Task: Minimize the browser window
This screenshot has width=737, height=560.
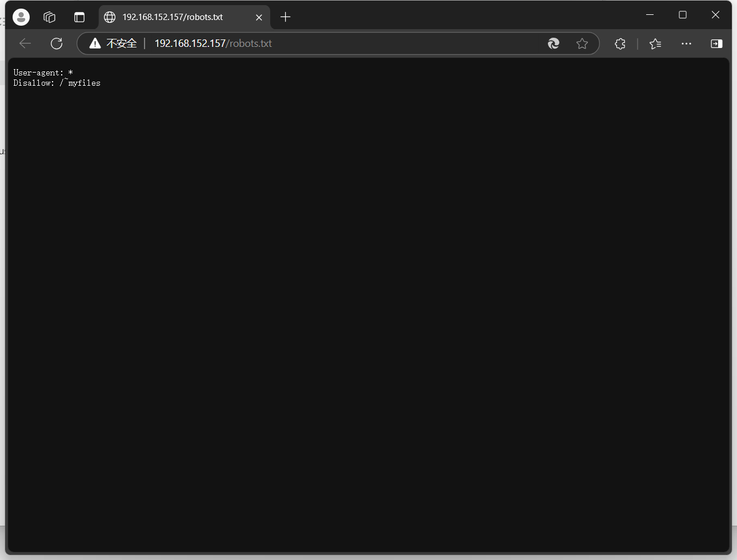Action: tap(650, 15)
